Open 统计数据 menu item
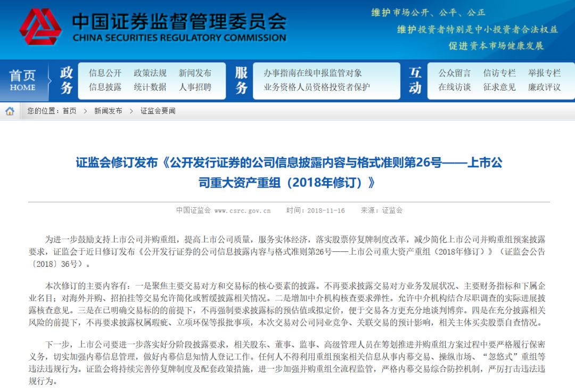The height and width of the screenshot is (392, 575). pos(150,87)
